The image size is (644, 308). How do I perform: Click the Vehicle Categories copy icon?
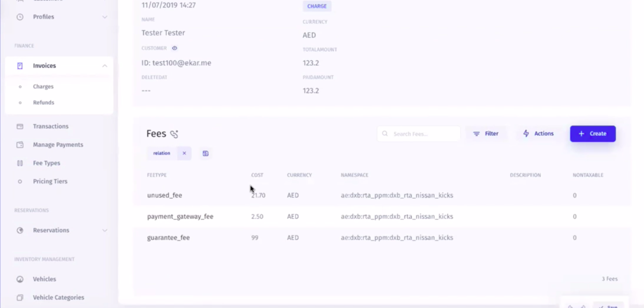(x=20, y=298)
